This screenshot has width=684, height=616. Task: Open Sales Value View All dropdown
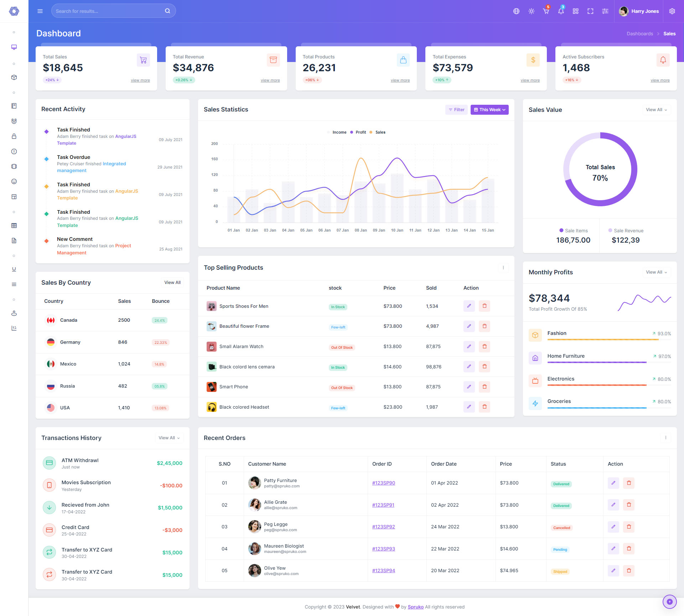[656, 110]
